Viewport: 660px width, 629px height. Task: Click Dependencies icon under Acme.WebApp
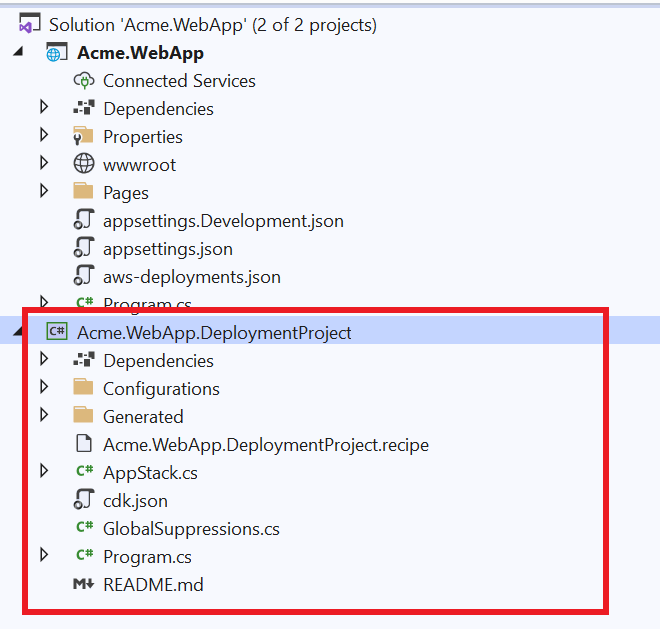coord(84,108)
